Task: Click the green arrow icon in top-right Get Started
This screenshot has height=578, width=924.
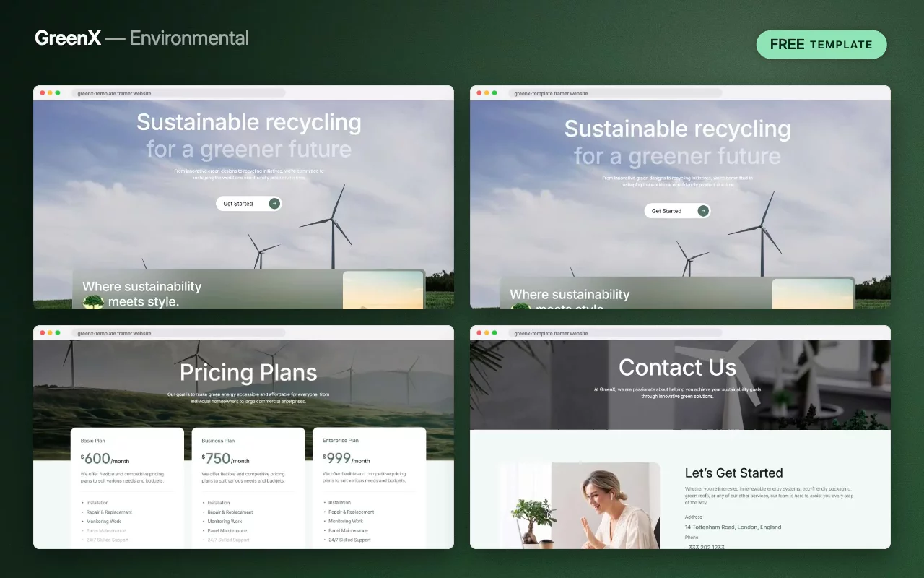Action: (x=703, y=211)
